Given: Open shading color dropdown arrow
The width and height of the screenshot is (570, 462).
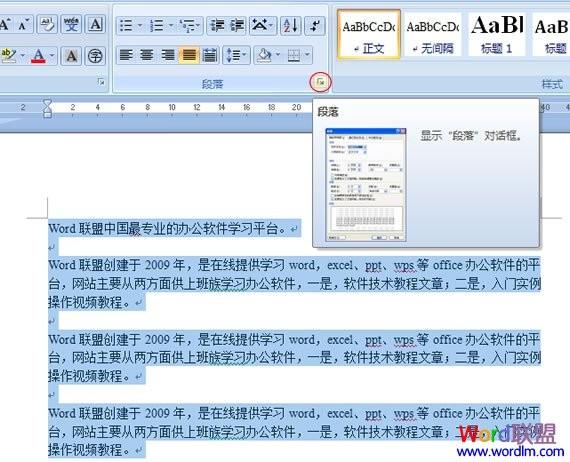Looking at the screenshot, I should point(278,55).
